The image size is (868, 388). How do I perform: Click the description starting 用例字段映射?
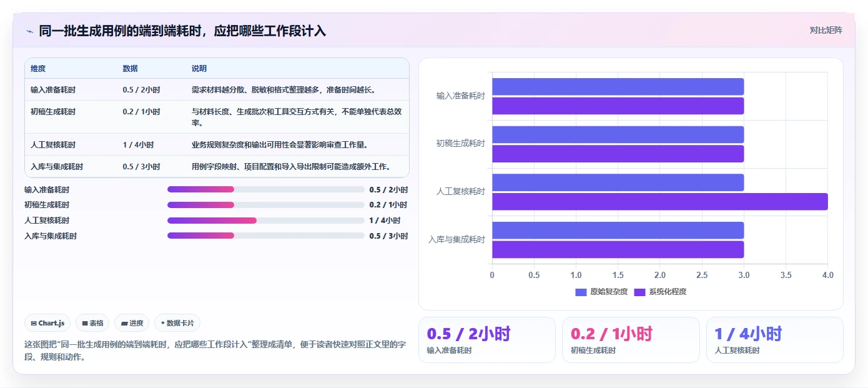click(291, 167)
